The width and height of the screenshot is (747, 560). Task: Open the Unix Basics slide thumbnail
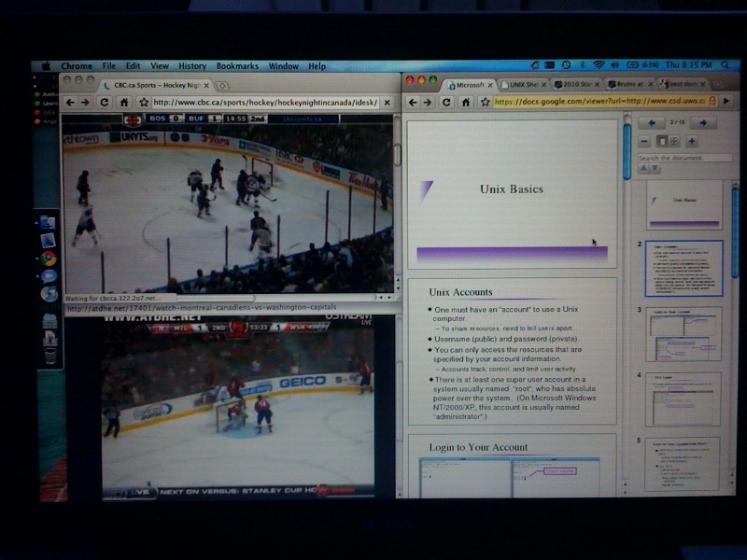coord(684,205)
